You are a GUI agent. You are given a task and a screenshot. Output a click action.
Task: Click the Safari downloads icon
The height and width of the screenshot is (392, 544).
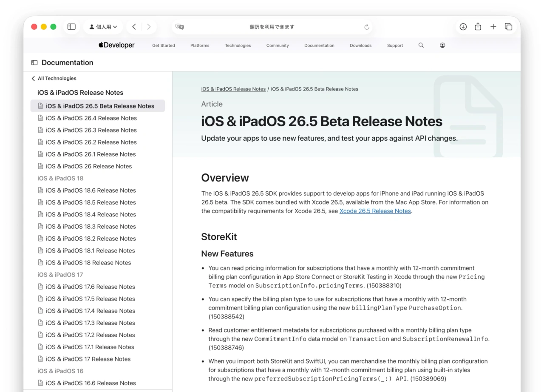coord(463,27)
